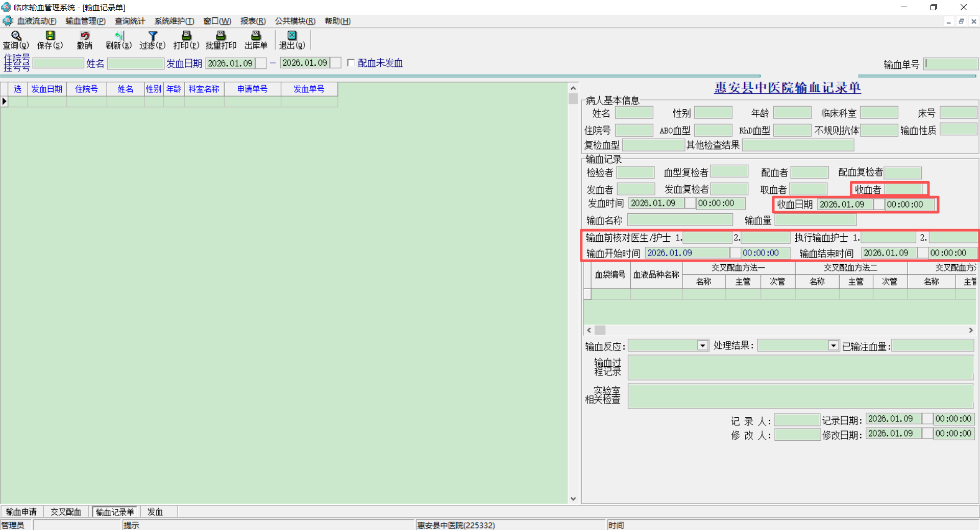Click the blood bag grid scroll-right arrow
The image size is (980, 530).
pos(971,331)
